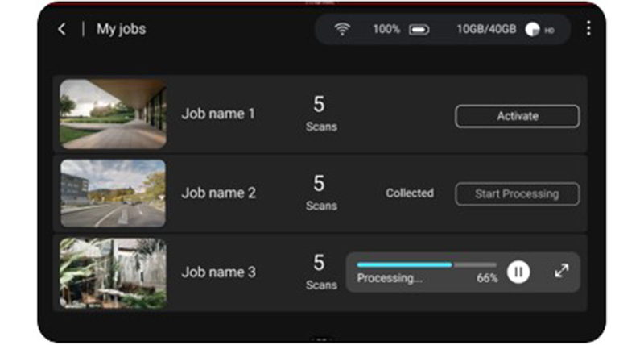Select the Job name 1 title text
This screenshot has width=644, height=345.
(x=218, y=114)
